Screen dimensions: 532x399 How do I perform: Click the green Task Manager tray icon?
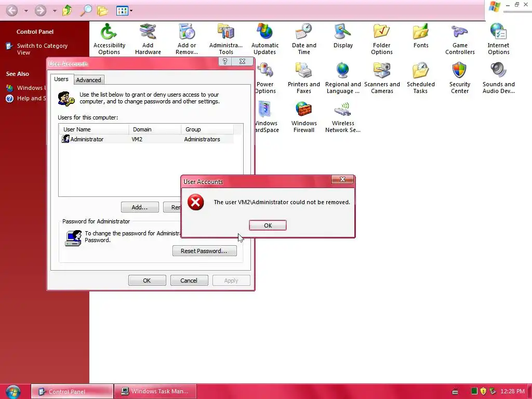(474, 391)
